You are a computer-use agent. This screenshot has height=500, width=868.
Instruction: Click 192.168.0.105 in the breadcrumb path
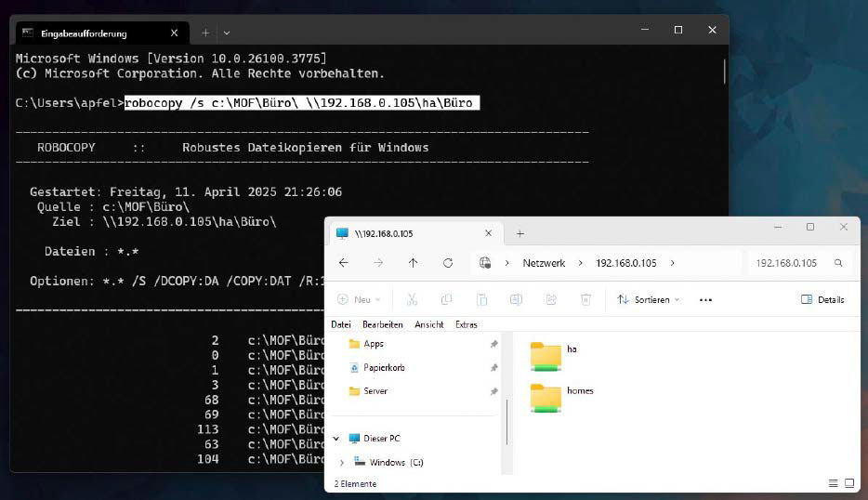coord(626,263)
